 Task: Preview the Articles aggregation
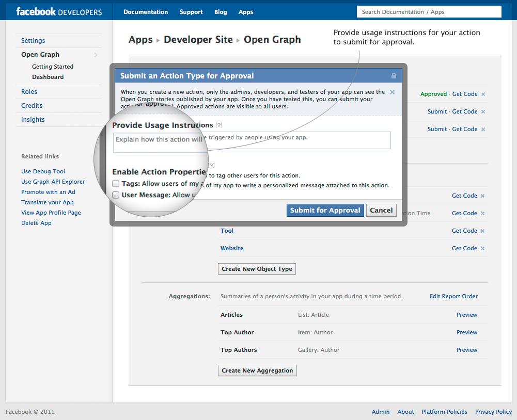(x=466, y=315)
